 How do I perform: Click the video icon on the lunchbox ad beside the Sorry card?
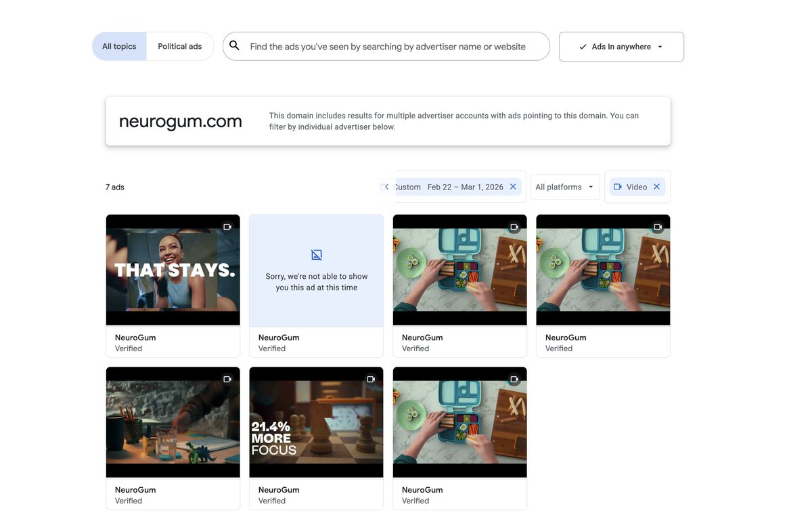coord(514,227)
